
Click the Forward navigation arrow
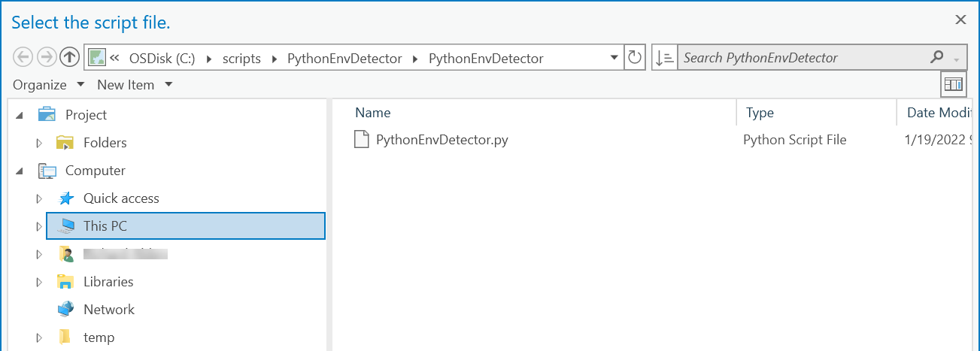[x=46, y=57]
